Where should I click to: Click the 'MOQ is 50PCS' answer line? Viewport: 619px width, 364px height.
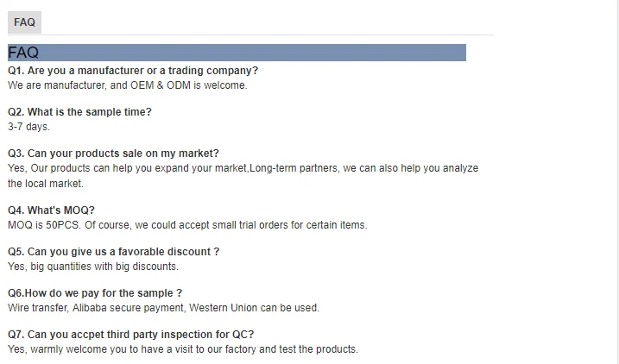[187, 225]
